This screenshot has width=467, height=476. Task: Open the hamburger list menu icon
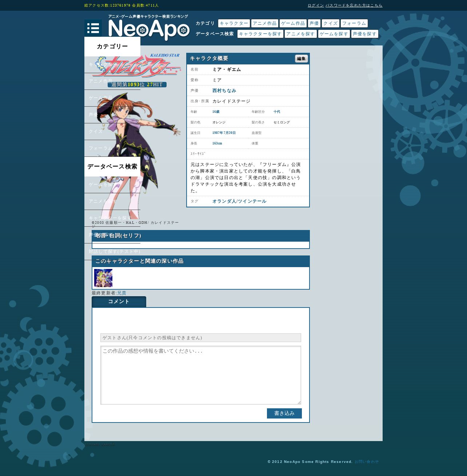tap(93, 28)
